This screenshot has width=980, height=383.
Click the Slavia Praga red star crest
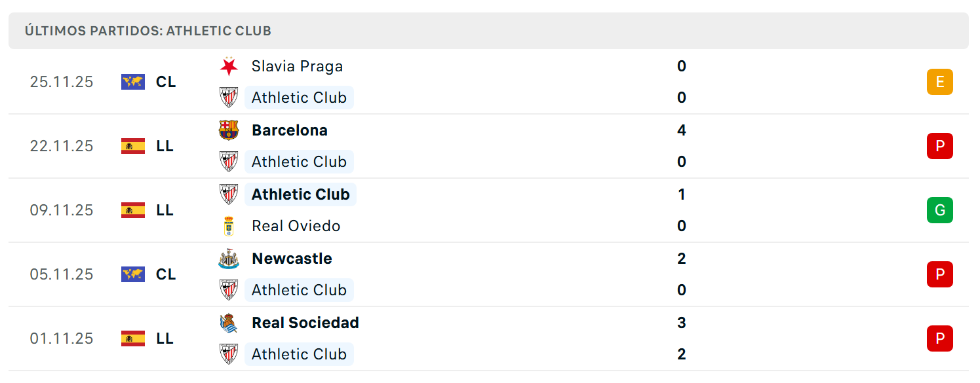point(229,66)
